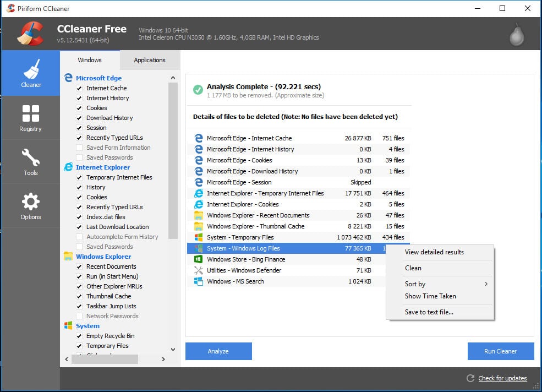Select Save to text file menu entry
The width and height of the screenshot is (542, 392).
tap(440, 312)
